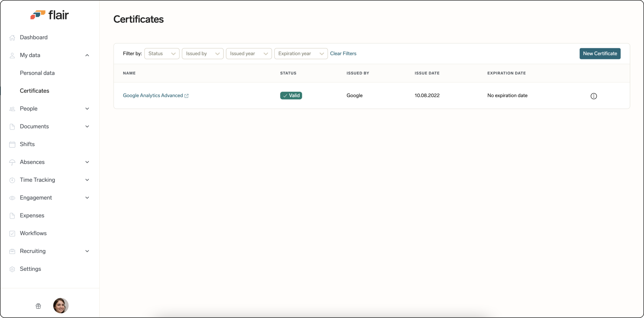Click the Shifts calendar icon
The height and width of the screenshot is (318, 644).
tap(12, 144)
